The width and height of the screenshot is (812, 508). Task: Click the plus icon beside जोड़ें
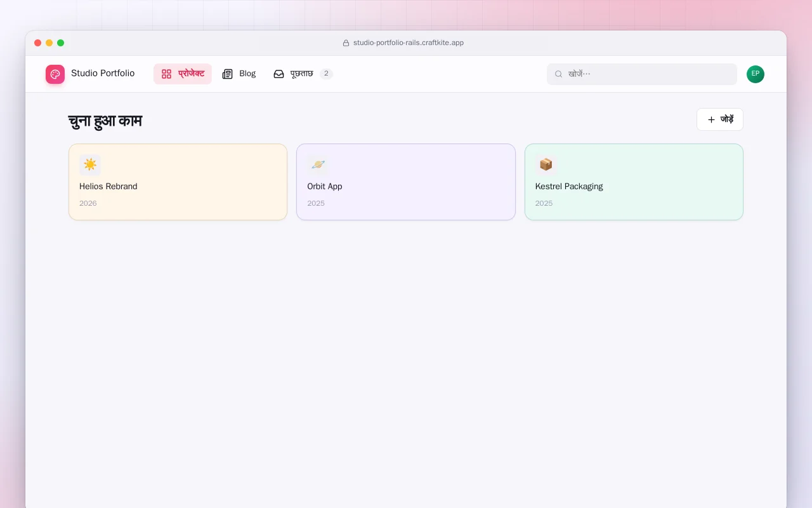point(711,119)
